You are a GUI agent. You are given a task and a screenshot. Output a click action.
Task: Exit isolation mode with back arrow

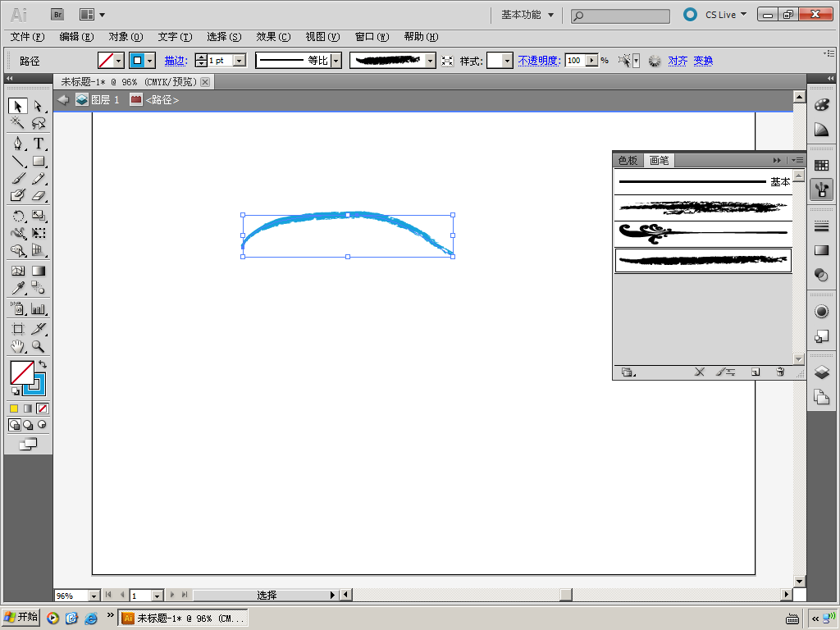(x=63, y=99)
